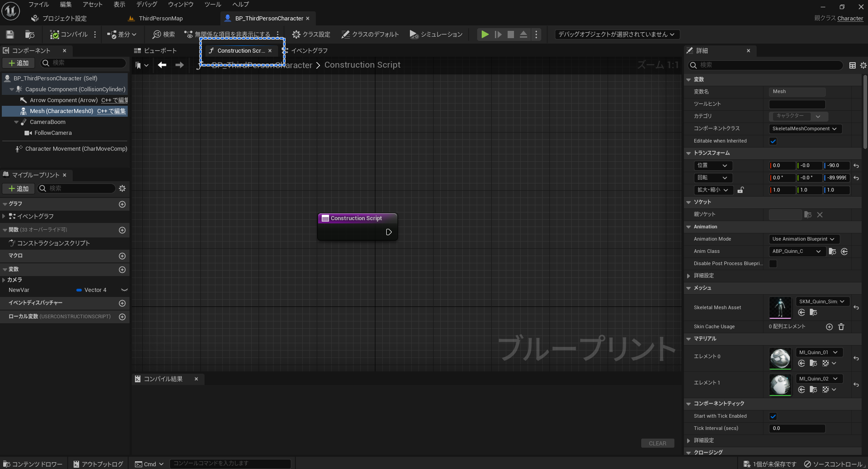
Task: Open the Class Defaults
Action: (369, 34)
